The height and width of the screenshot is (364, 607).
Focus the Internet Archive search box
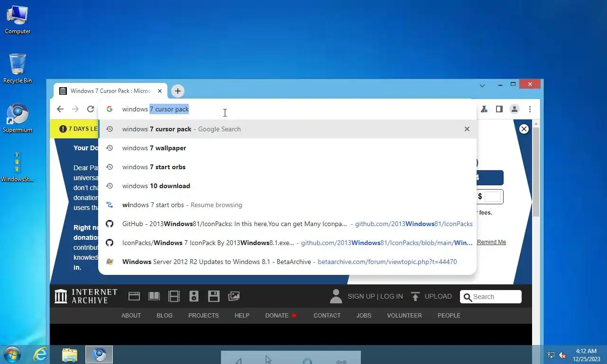pyautogui.click(x=491, y=297)
